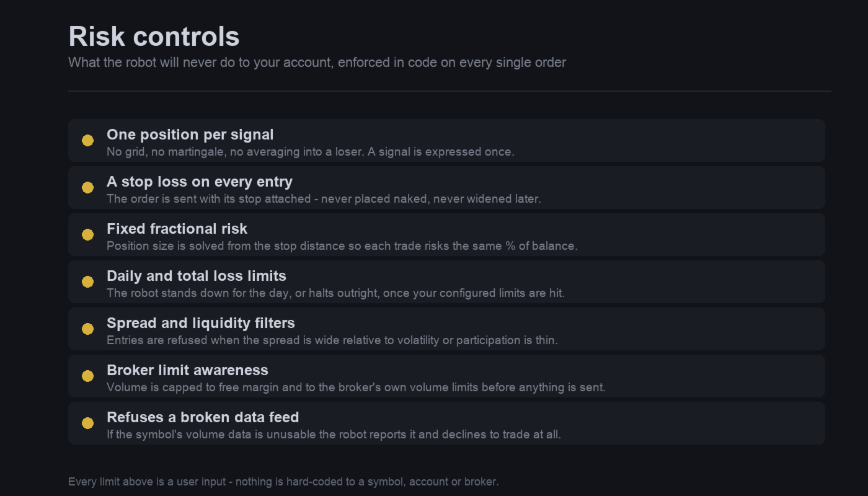Select the subtitle about enforced in code on every order
Image resolution: width=868 pixels, height=496 pixels.
point(317,63)
